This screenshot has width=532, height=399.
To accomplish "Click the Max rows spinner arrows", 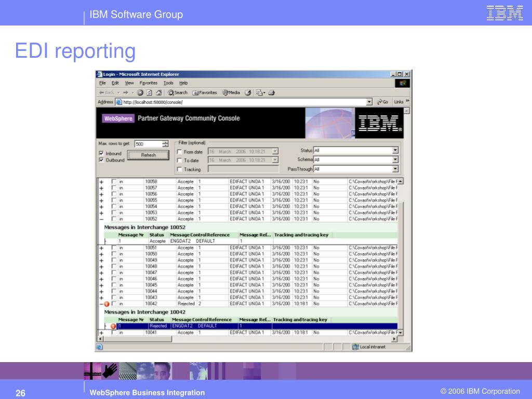I will point(165,144).
